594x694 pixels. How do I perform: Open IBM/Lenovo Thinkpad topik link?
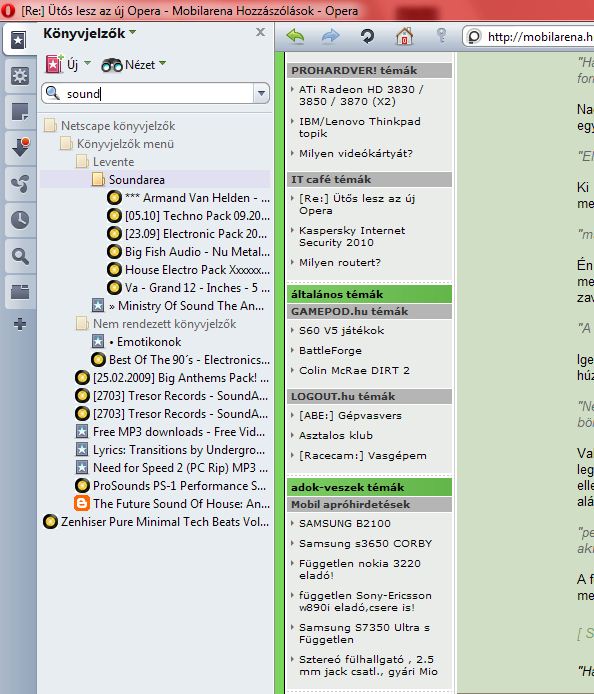(359, 127)
